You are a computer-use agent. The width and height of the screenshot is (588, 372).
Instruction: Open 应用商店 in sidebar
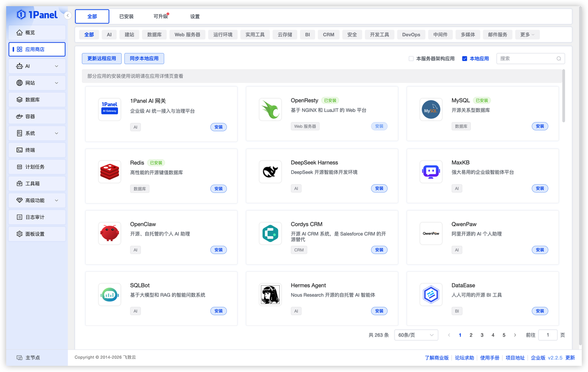click(x=37, y=49)
